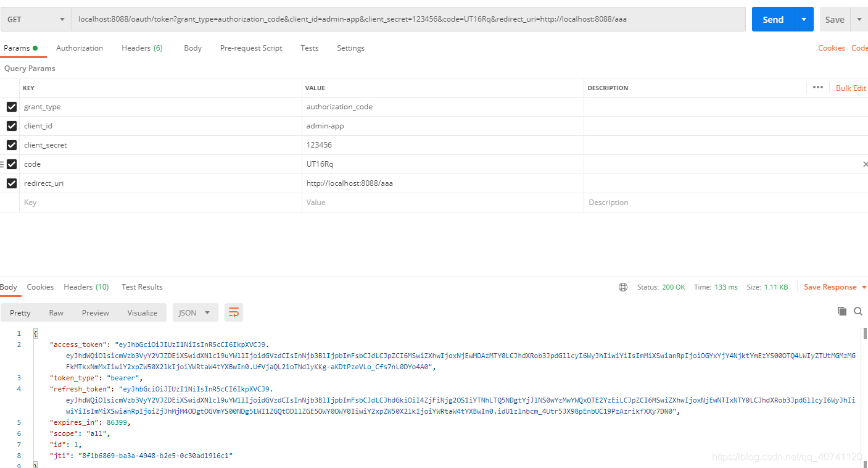Viewport: 868px width, 468px height.
Task: Click the Bulk Edit link
Action: pyautogui.click(x=851, y=88)
